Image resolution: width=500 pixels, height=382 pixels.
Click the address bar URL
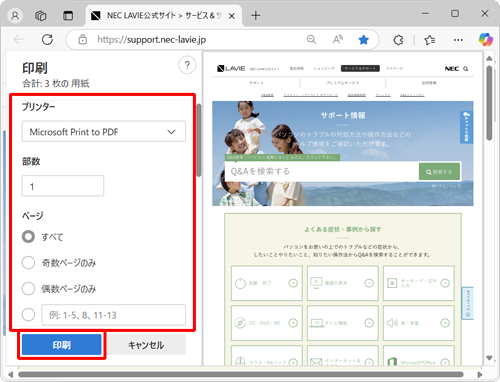coord(152,40)
